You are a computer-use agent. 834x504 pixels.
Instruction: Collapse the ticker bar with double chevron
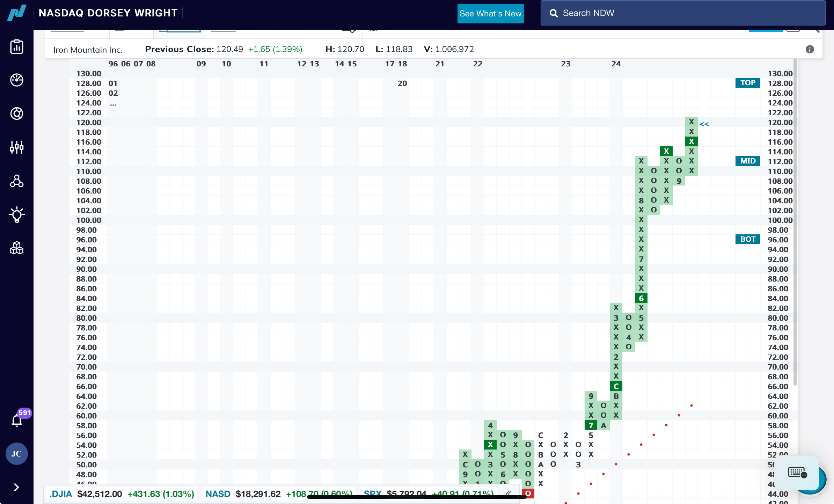[x=508, y=493]
